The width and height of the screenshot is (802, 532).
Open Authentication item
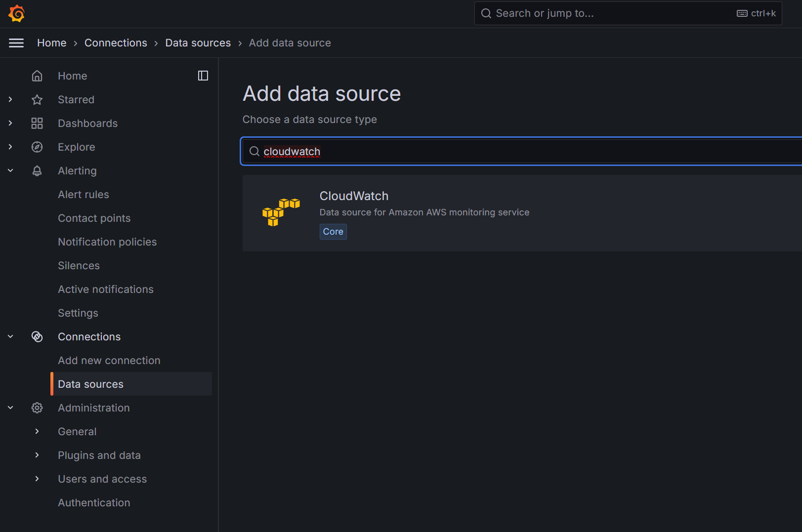pos(94,502)
